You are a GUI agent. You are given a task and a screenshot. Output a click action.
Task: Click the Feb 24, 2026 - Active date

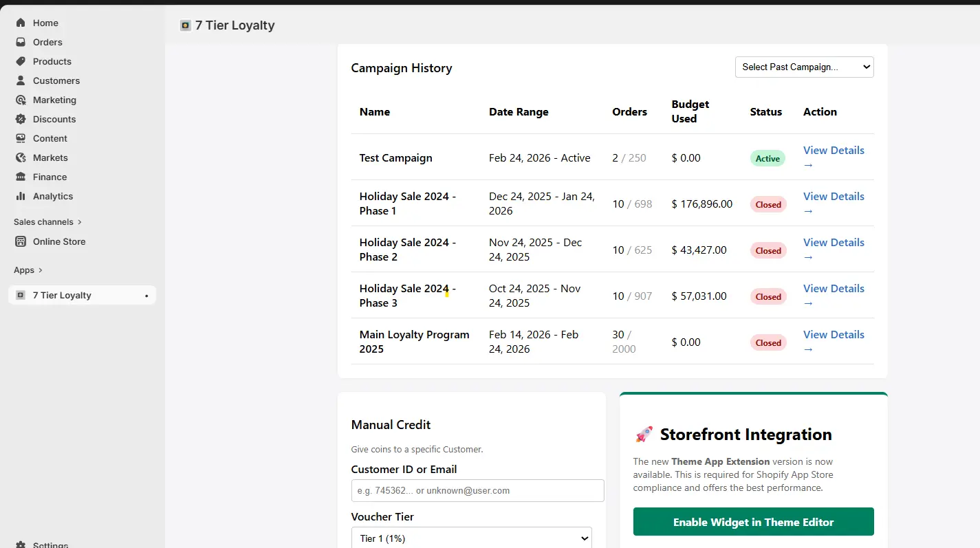[x=540, y=157]
